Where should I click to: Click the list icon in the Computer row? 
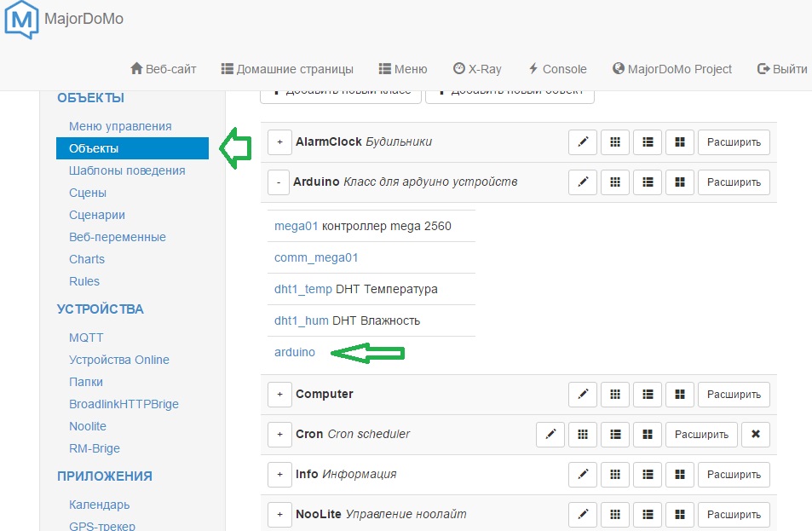[648, 395]
